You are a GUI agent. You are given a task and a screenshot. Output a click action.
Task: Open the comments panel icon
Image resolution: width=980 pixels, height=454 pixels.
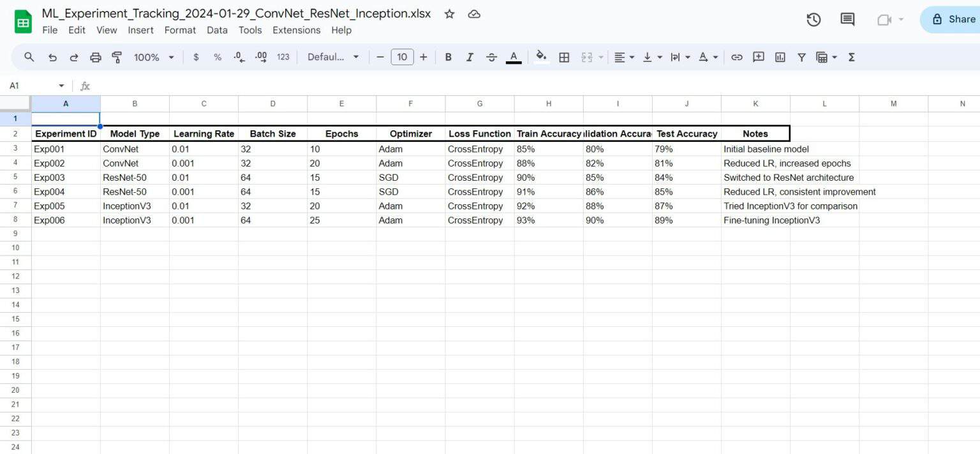[847, 19]
